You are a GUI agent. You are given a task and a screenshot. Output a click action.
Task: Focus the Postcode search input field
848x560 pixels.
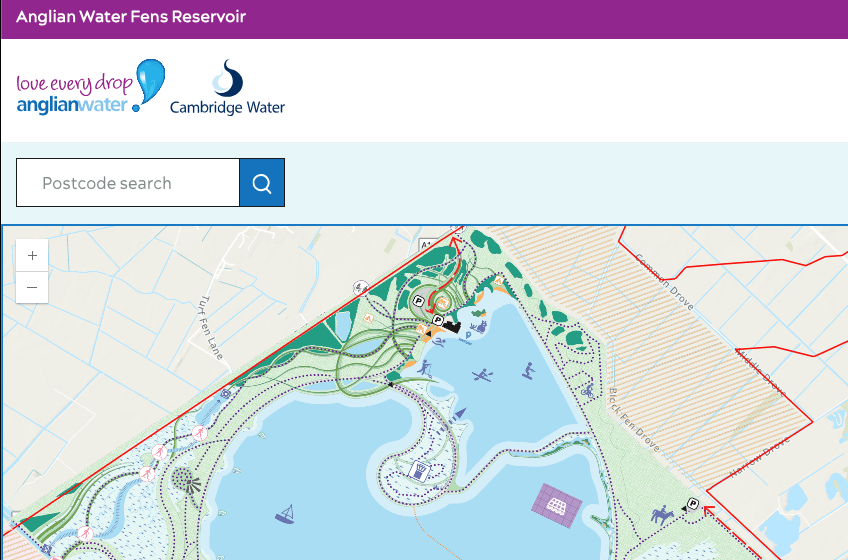128,183
